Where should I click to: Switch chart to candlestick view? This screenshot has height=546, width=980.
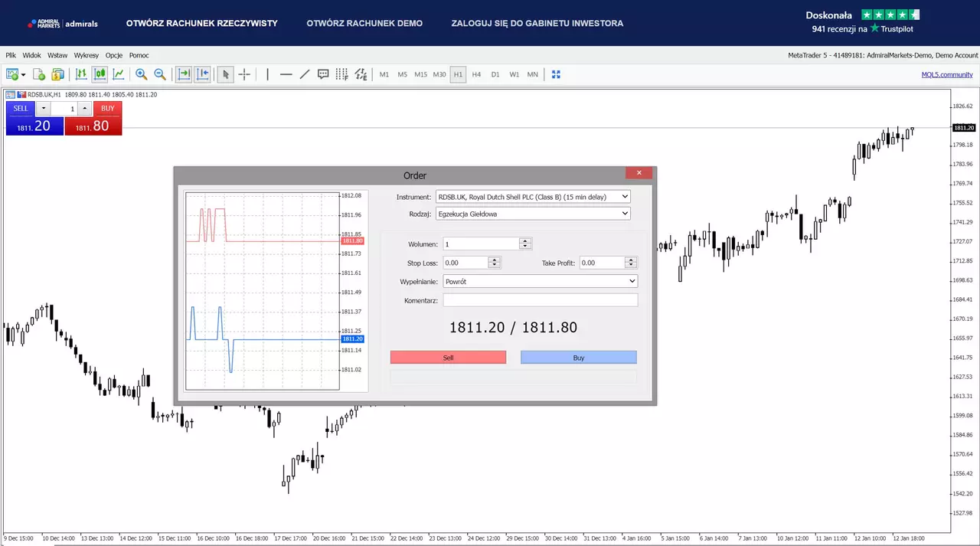pyautogui.click(x=100, y=74)
